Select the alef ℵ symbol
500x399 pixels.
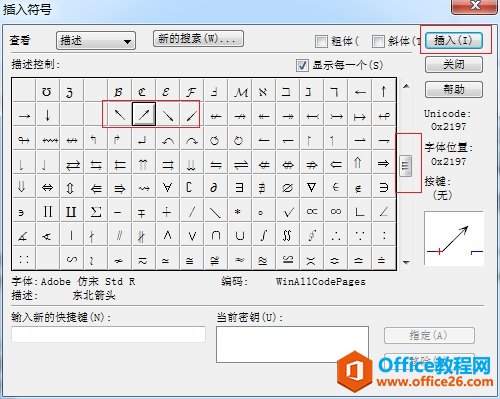[x=263, y=91]
